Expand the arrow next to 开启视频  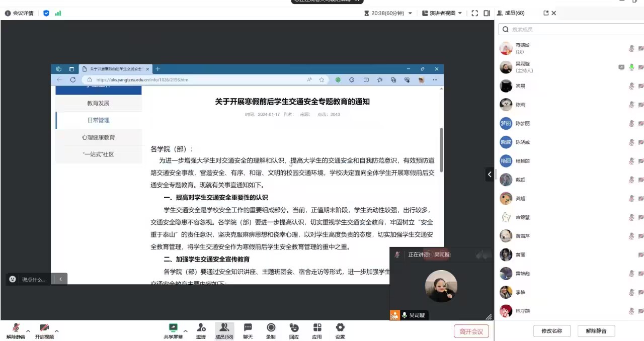tap(56, 331)
